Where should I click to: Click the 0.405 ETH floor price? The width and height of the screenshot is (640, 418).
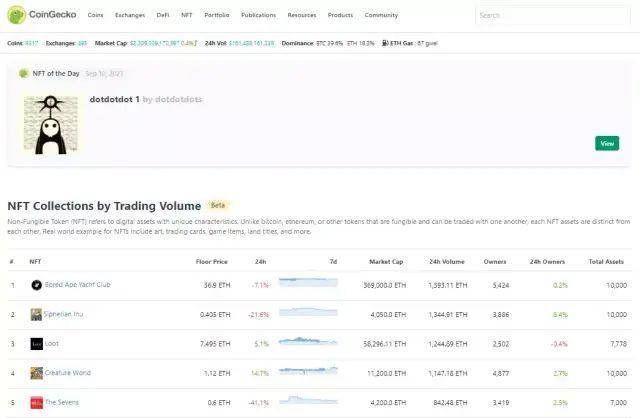215,315
